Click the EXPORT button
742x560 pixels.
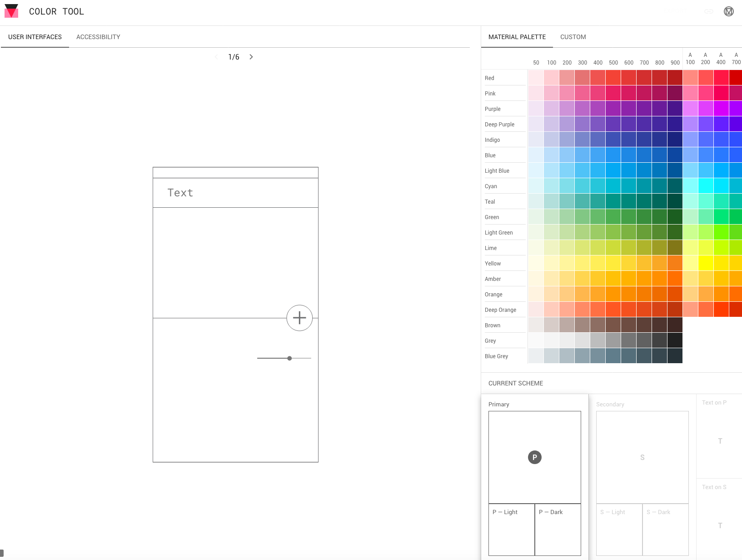click(676, 11)
